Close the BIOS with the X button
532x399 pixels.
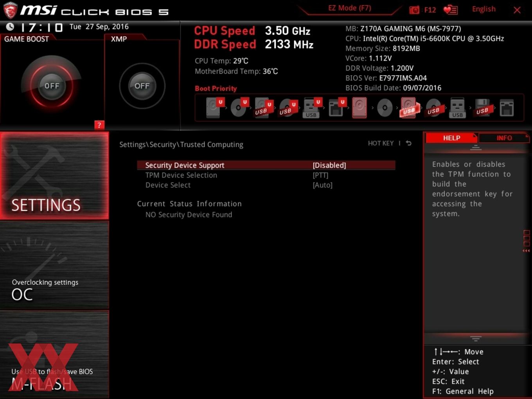pyautogui.click(x=517, y=10)
